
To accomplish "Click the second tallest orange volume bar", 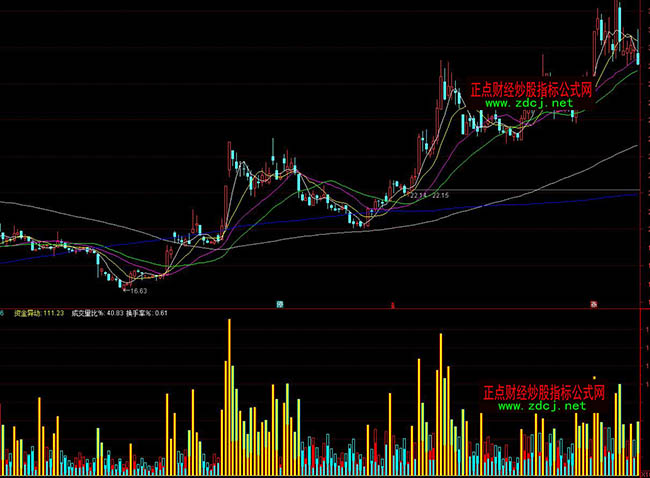I will click(439, 400).
